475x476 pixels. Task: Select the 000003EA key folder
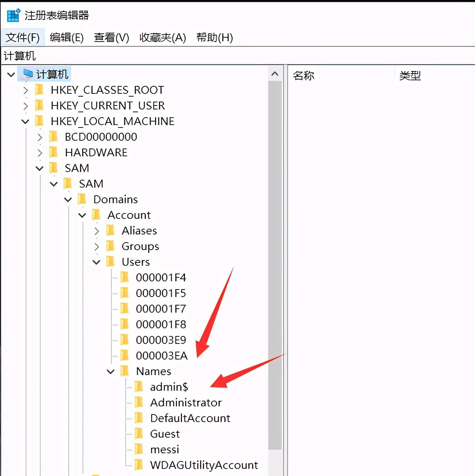pyautogui.click(x=162, y=356)
